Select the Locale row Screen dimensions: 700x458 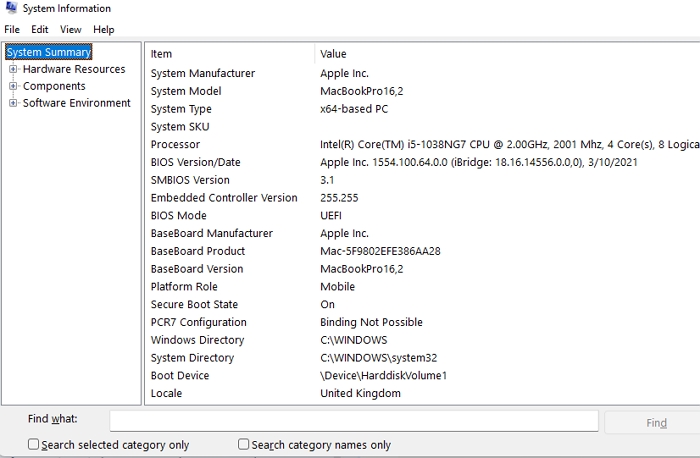click(423, 394)
